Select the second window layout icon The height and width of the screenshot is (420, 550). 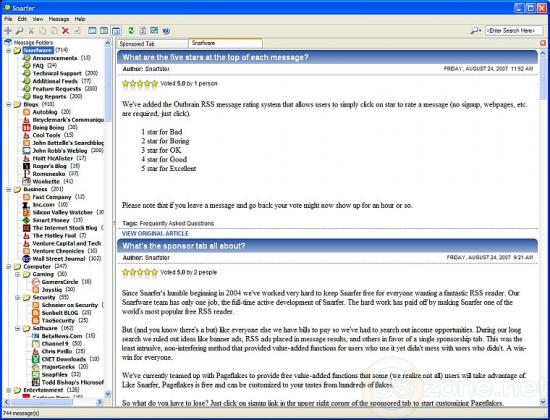104,31
